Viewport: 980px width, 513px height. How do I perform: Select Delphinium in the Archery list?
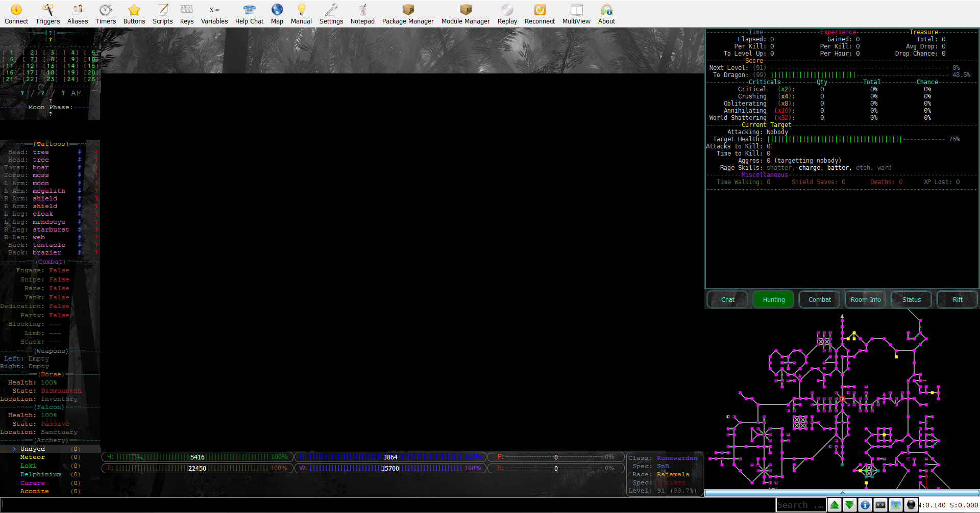41,475
